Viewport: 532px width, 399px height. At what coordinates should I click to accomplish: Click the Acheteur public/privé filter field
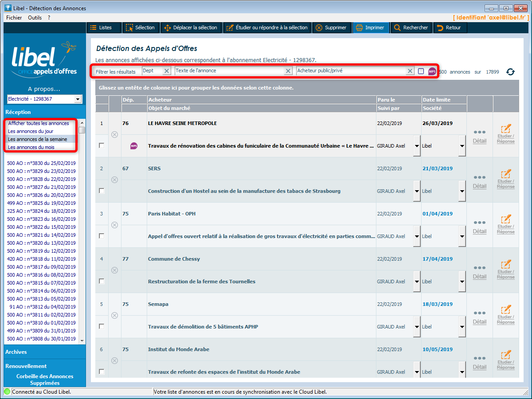351,71
